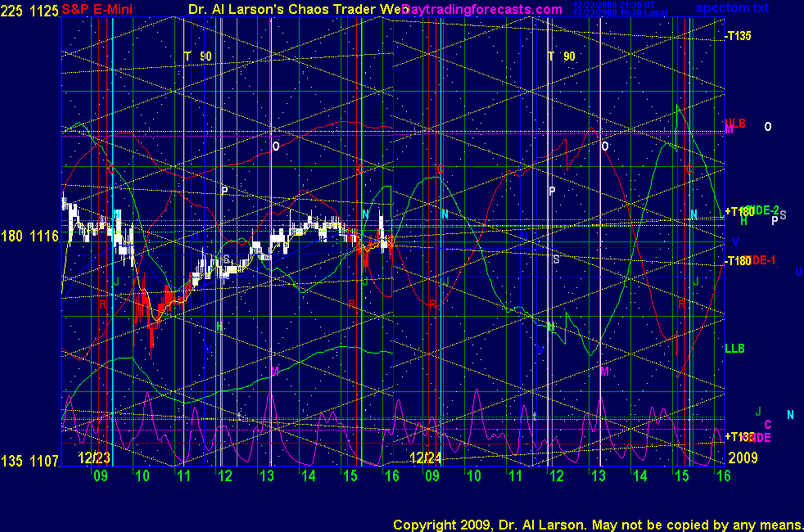This screenshot has height=532, width=804.
Task: Click the 15 hour tick for 12/23
Action: pyautogui.click(x=350, y=476)
